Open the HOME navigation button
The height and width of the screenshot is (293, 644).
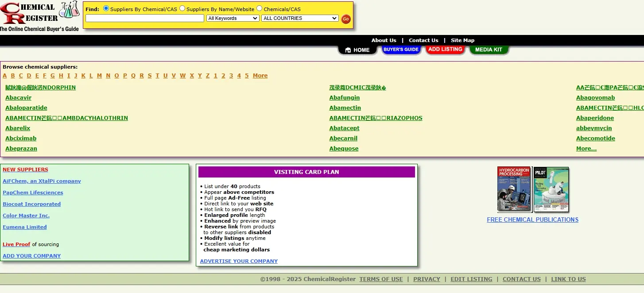[x=357, y=50]
